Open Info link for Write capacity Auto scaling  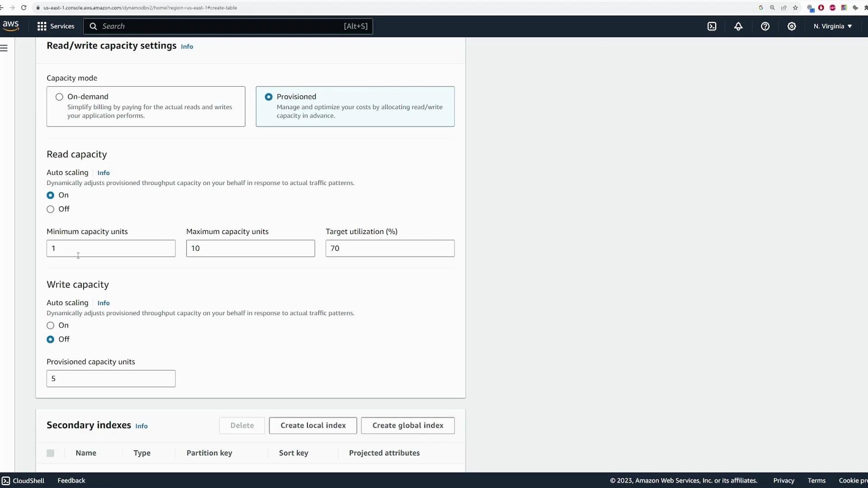tap(104, 303)
